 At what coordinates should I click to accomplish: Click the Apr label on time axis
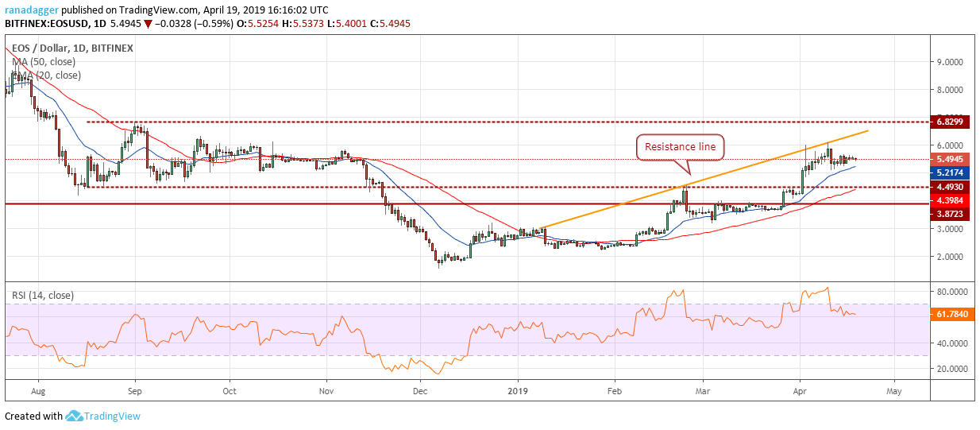coord(799,391)
